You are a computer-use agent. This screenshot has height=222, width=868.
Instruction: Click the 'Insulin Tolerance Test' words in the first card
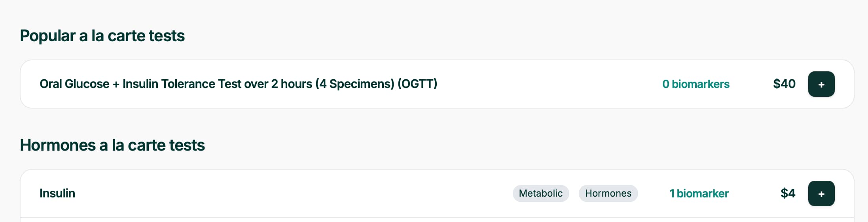pyautogui.click(x=182, y=84)
